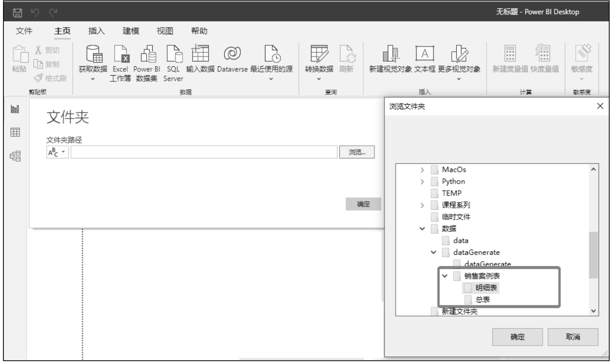Select the 帮助 ribbon tab
This screenshot has height=364, width=614.
[199, 31]
